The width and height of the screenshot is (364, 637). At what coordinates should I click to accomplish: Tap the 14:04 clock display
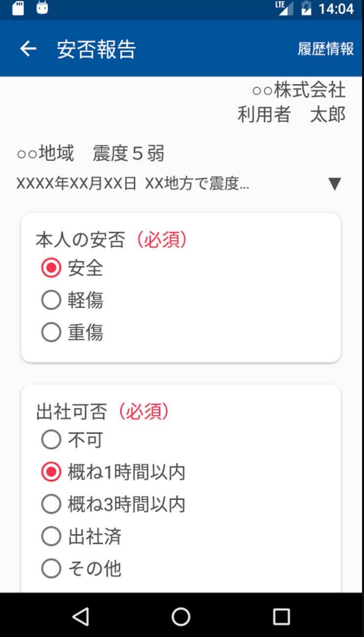coord(336,9)
